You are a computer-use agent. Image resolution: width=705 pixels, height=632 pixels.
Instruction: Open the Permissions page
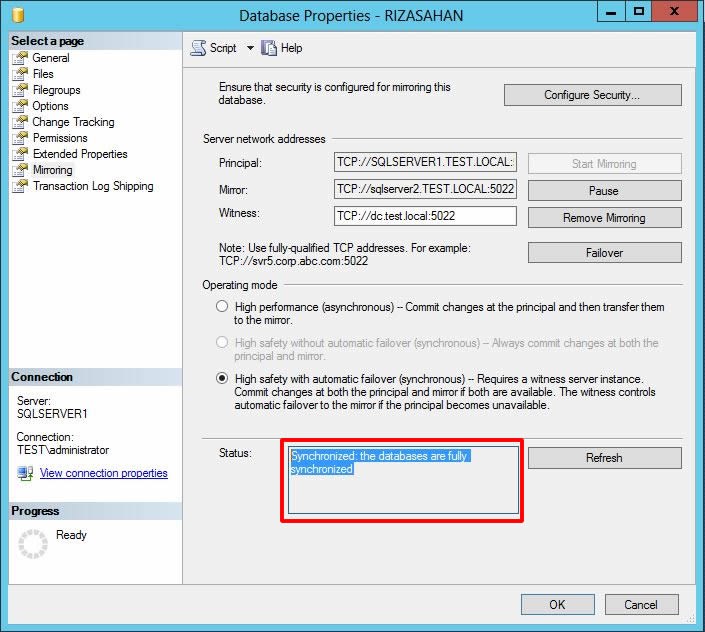click(x=60, y=138)
